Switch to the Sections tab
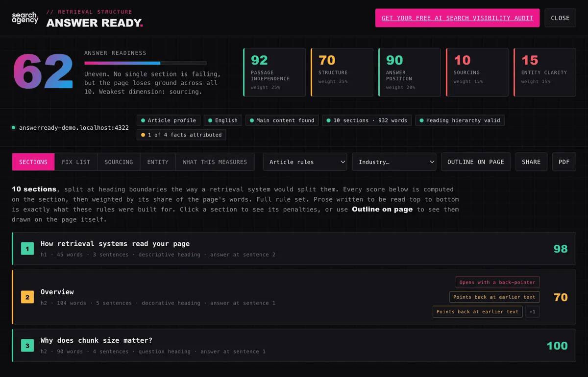The height and width of the screenshot is (377, 588). click(x=33, y=162)
